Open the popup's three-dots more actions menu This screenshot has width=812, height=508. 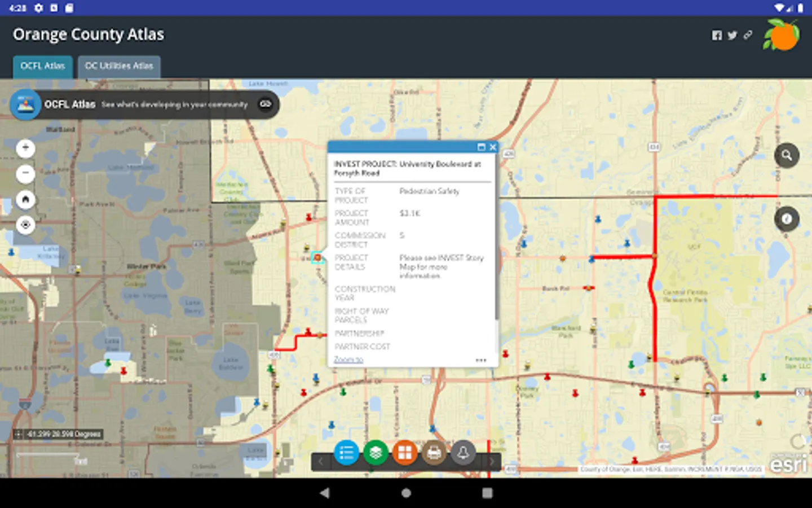pos(481,360)
